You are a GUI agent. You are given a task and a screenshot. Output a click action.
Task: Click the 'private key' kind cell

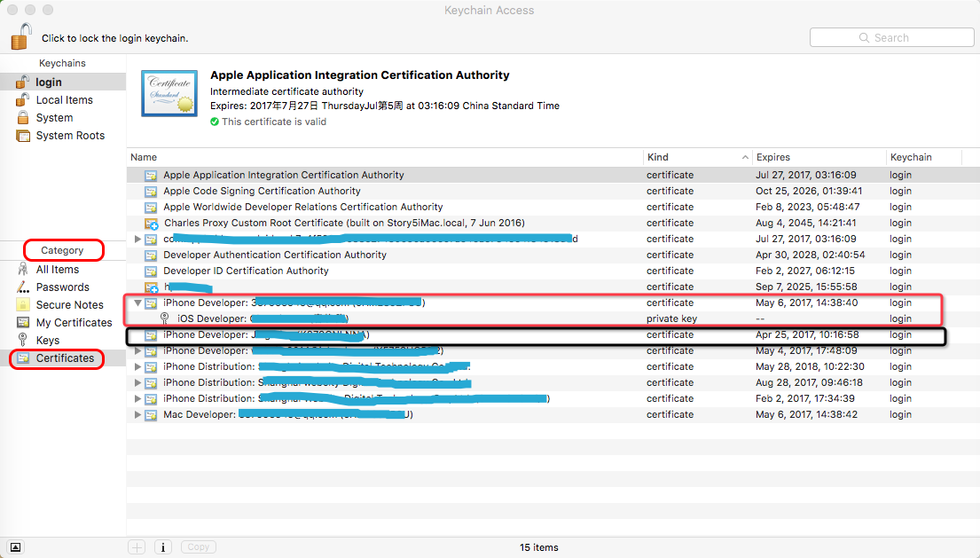pyautogui.click(x=672, y=318)
